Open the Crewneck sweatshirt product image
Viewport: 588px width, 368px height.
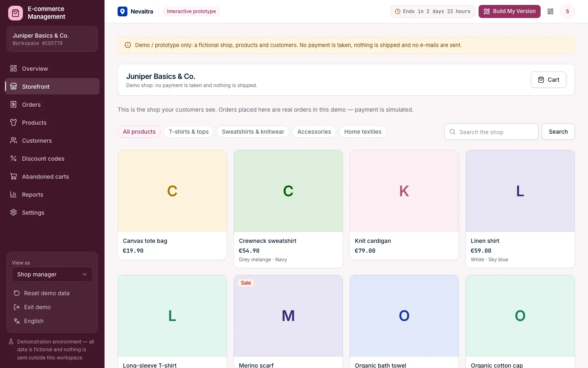click(288, 191)
